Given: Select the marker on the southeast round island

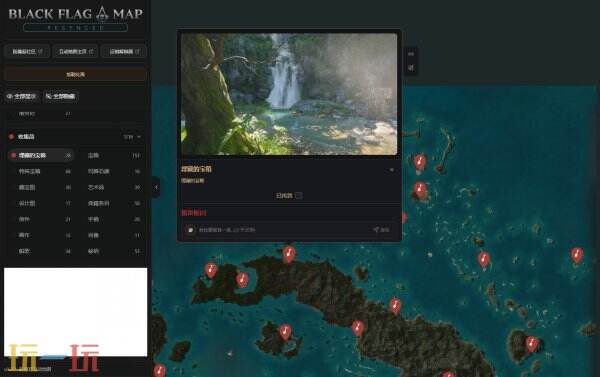Looking at the screenshot, I should (531, 344).
